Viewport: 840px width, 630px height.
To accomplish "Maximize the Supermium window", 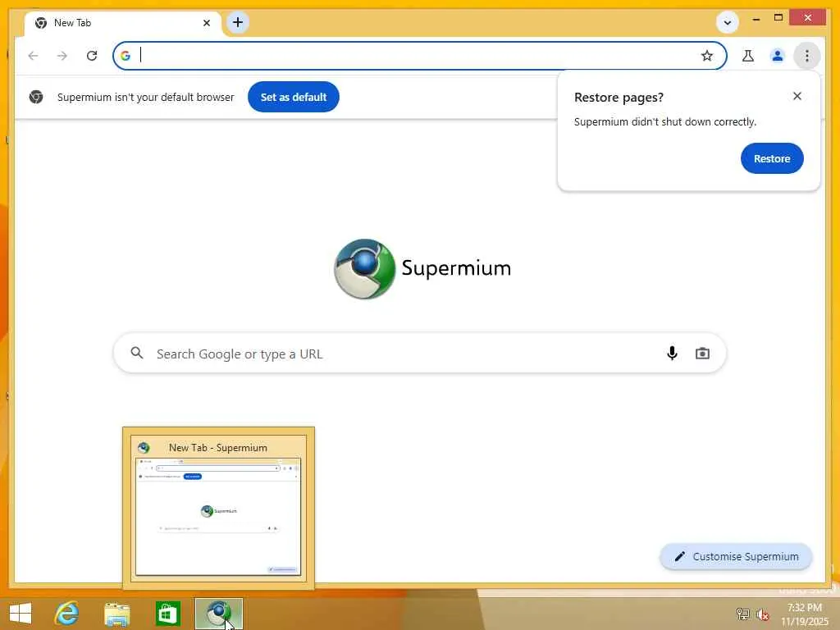I will point(778,18).
